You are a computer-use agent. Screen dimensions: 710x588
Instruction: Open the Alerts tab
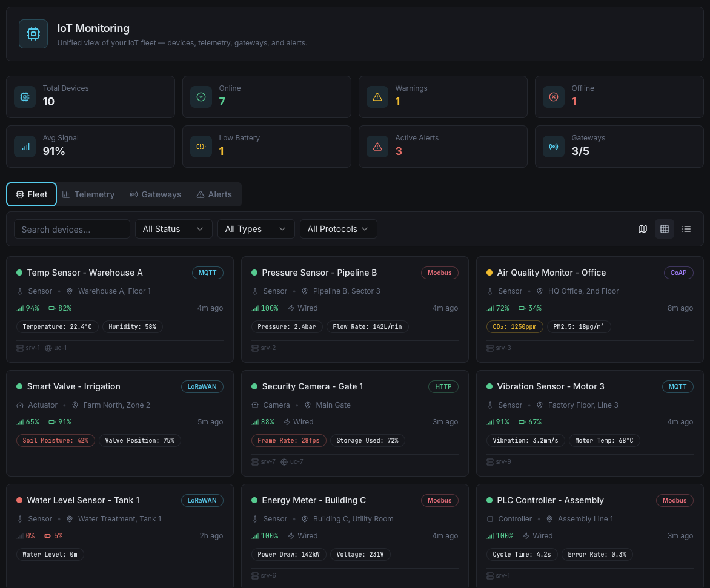[x=214, y=194]
